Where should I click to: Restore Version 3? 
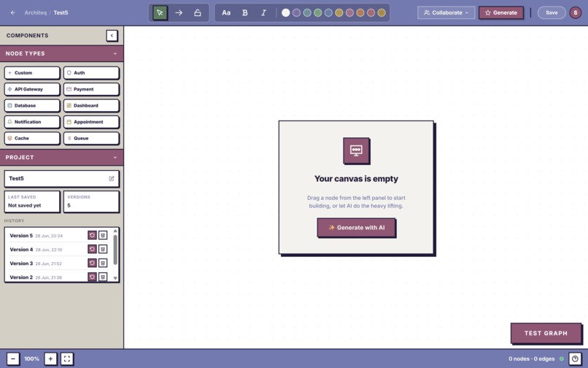click(92, 264)
